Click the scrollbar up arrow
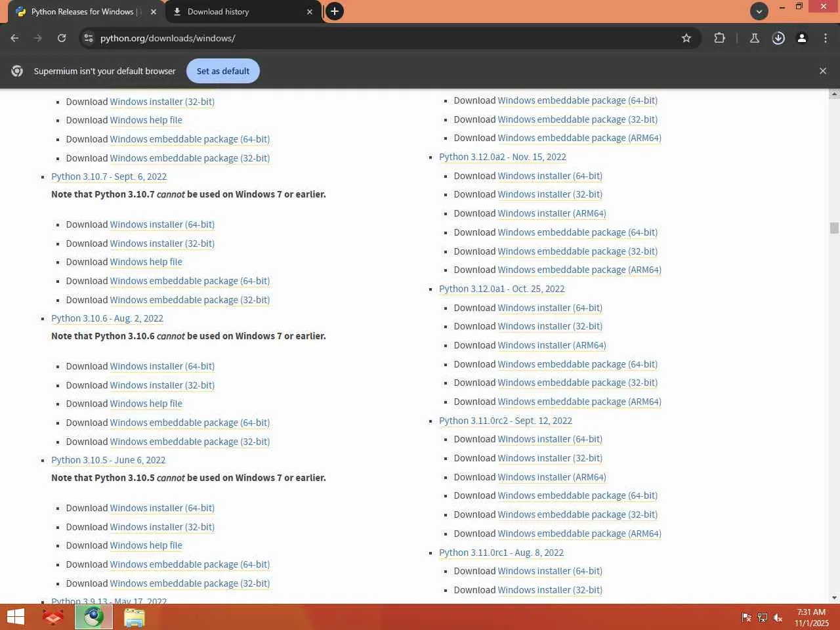The height and width of the screenshot is (630, 840). [x=834, y=94]
